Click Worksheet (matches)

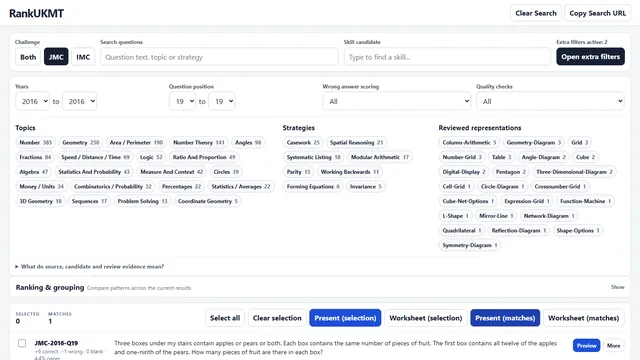click(x=583, y=318)
